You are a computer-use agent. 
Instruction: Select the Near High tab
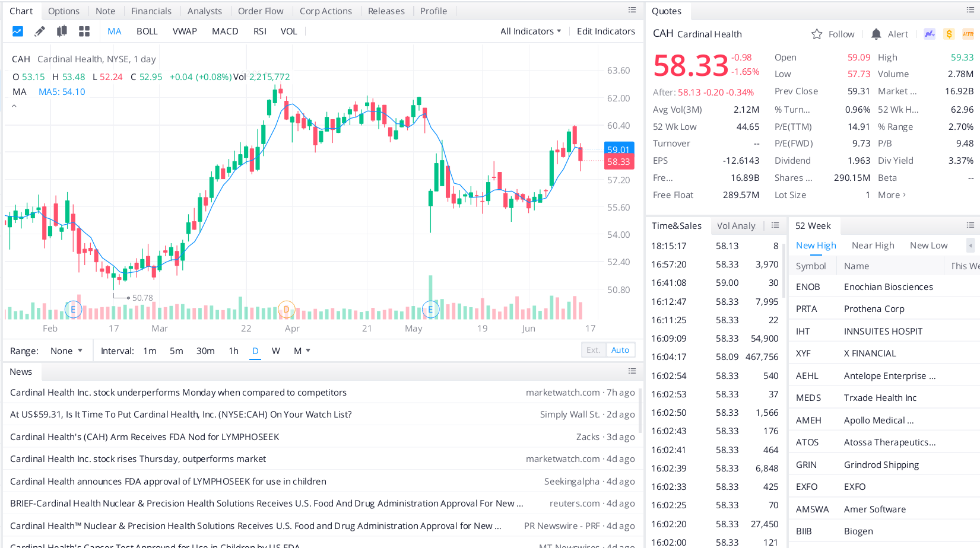[873, 246]
